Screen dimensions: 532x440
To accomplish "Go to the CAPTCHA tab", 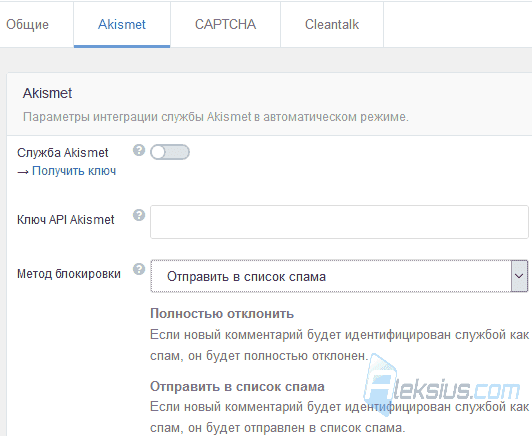I will pyautogui.click(x=225, y=24).
